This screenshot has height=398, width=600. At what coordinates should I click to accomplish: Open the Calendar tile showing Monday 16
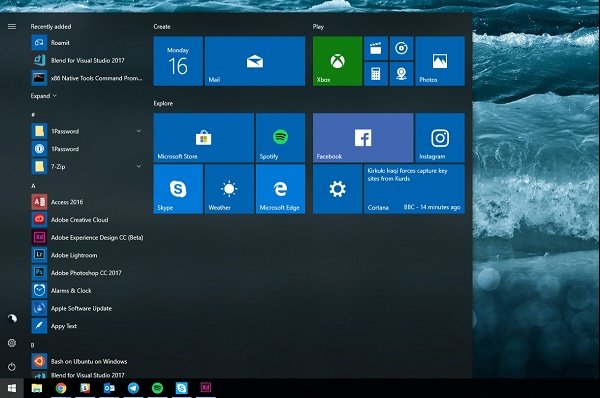(x=178, y=61)
